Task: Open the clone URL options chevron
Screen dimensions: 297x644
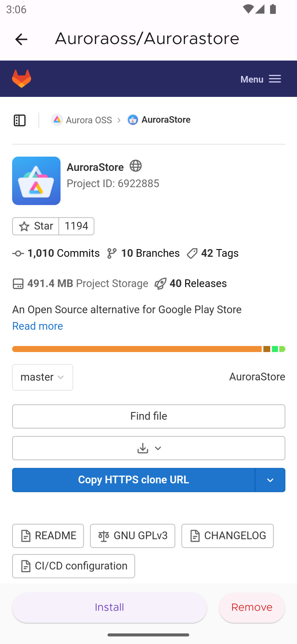Action: tap(270, 480)
